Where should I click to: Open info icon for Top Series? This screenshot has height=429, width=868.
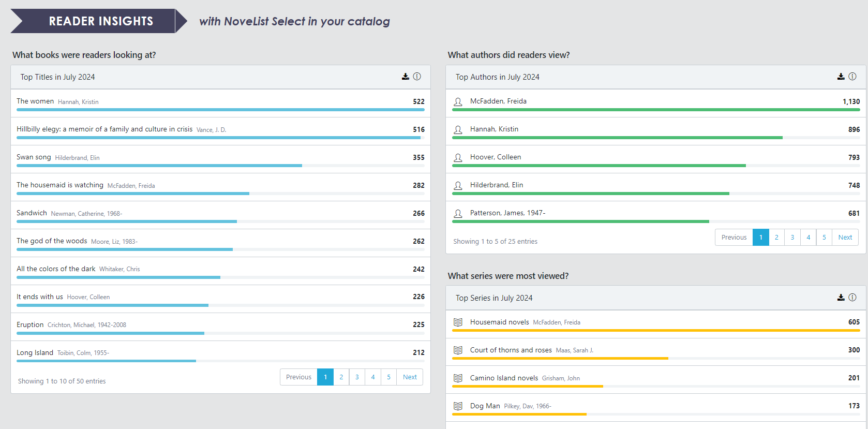click(852, 298)
